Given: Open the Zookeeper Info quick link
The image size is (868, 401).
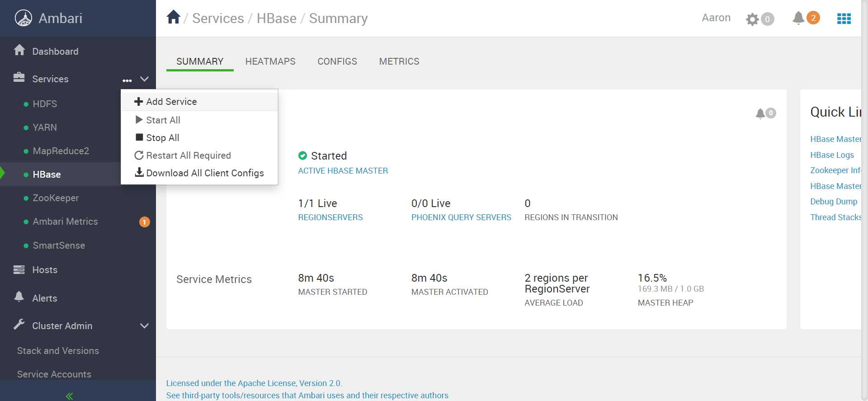Looking at the screenshot, I should 835,170.
